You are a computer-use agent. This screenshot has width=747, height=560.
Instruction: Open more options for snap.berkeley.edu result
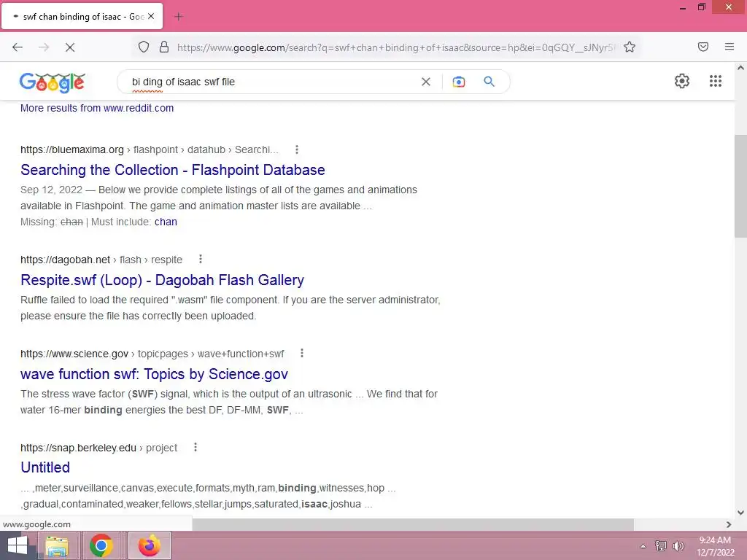(x=196, y=447)
